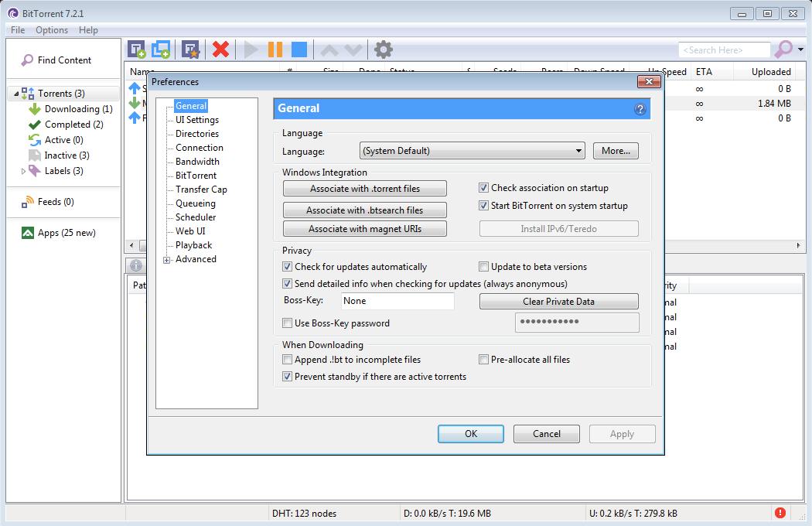812x526 pixels.
Task: Click the More... language button
Action: (616, 151)
